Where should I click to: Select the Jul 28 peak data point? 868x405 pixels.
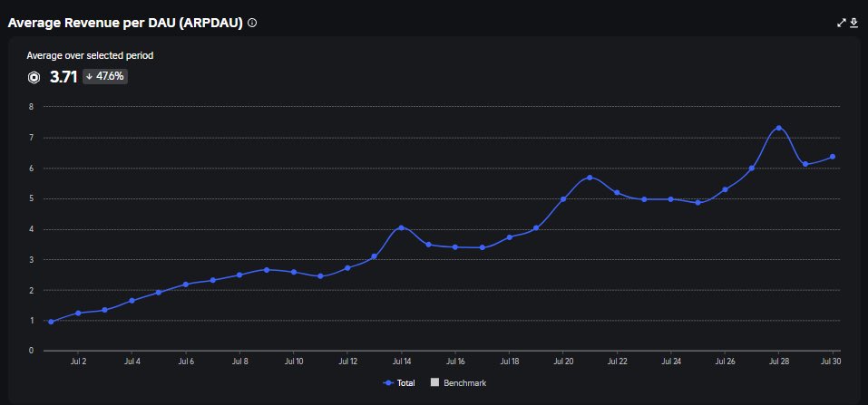tap(779, 128)
